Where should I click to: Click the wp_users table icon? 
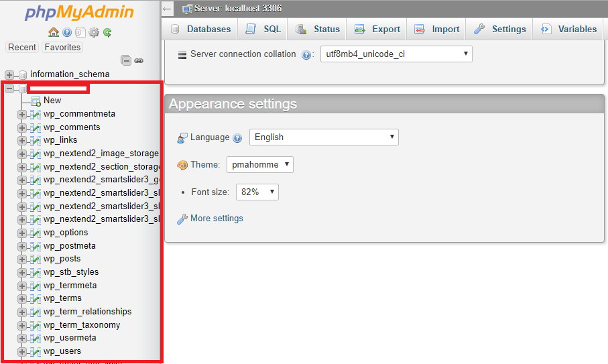(36, 351)
